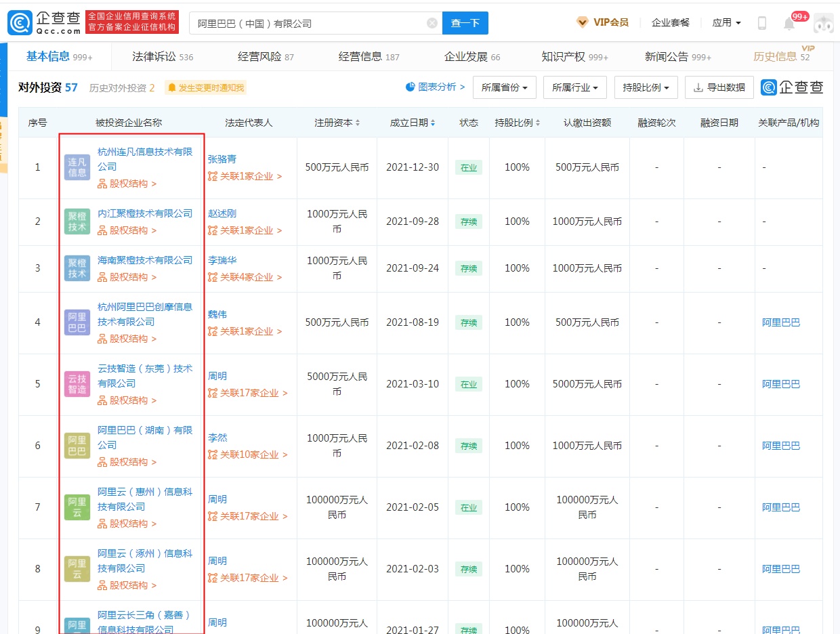Image resolution: width=840 pixels, height=634 pixels.
Task: Click the 阿里巴巴 logo for 杭州阿里巴巴创摩信息
Action: coord(77,322)
